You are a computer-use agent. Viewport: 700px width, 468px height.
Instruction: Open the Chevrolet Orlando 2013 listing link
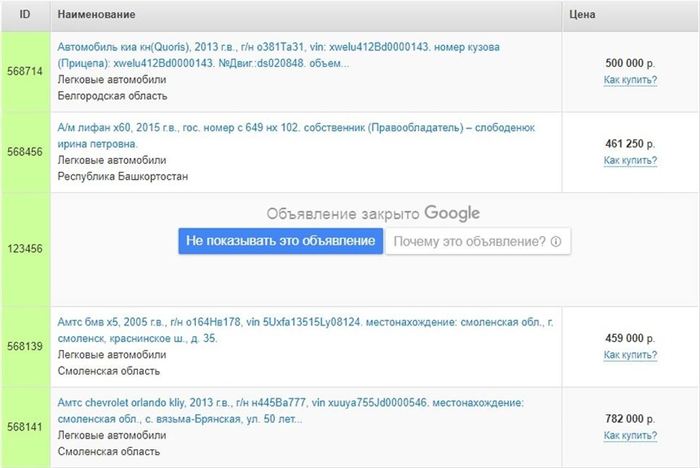click(291, 411)
